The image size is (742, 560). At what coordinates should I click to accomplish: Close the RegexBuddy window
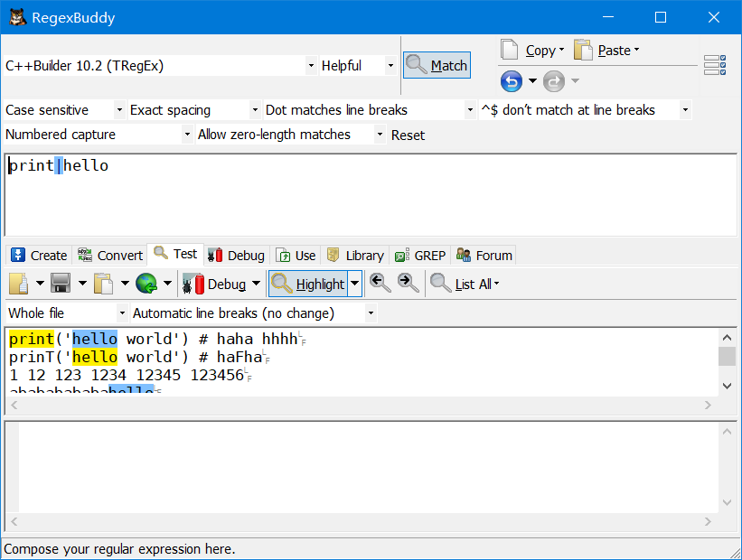[714, 17]
